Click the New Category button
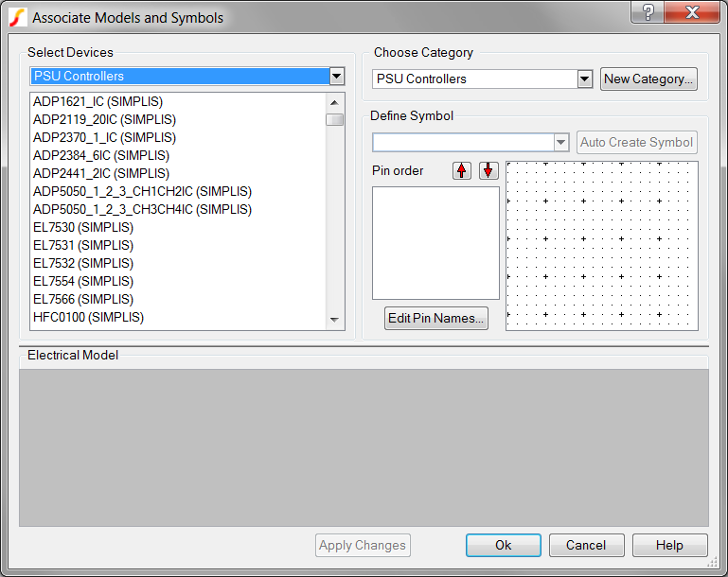This screenshot has width=728, height=577. pos(648,79)
